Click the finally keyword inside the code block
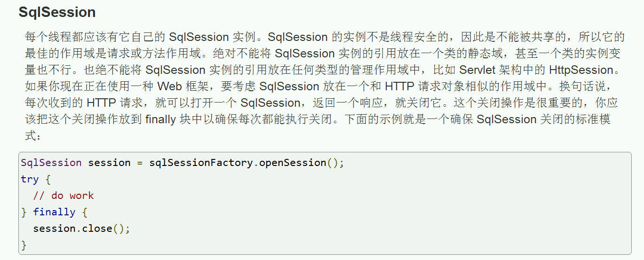 coord(54,212)
